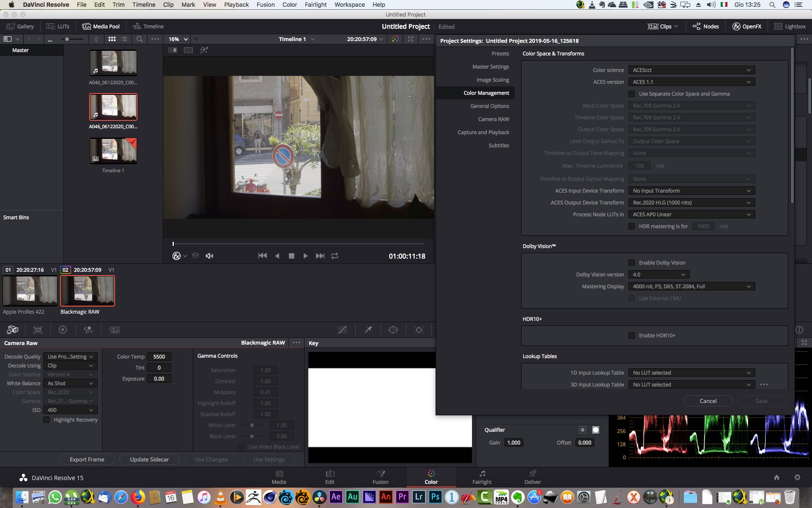Click the Export Frame icon bottom left
The width and height of the screenshot is (812, 508).
tap(87, 459)
